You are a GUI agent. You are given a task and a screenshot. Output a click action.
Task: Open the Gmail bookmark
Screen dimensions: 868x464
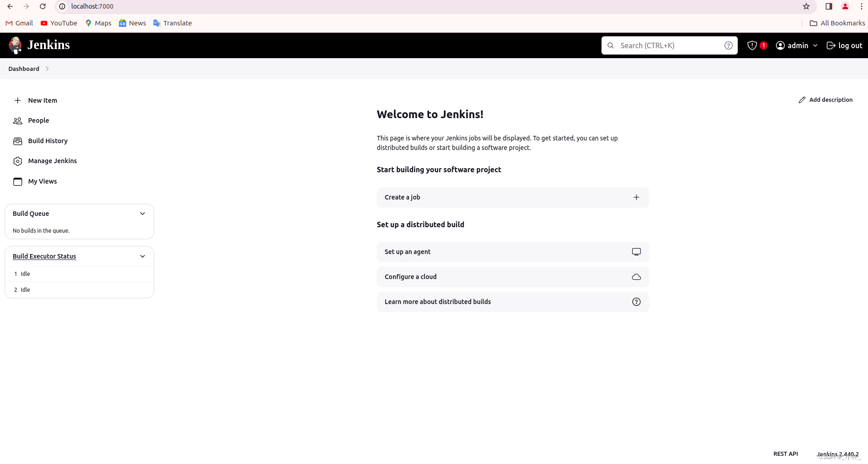19,23
